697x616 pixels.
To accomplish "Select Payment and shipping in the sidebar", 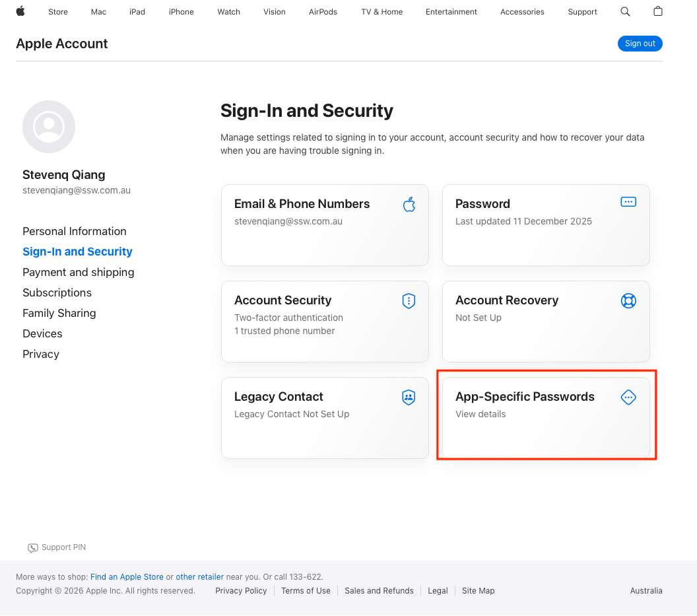I will point(79,272).
